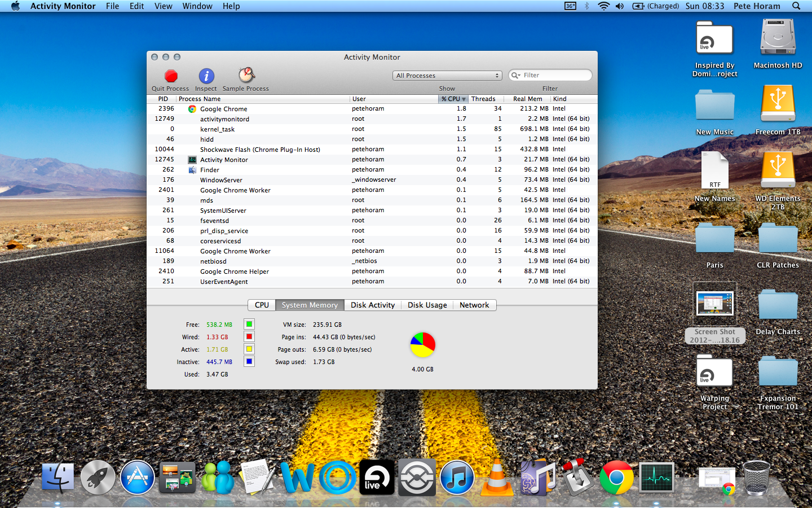812x508 pixels.
Task: Open the Filter search magnifier dropdown
Action: pyautogui.click(x=515, y=75)
